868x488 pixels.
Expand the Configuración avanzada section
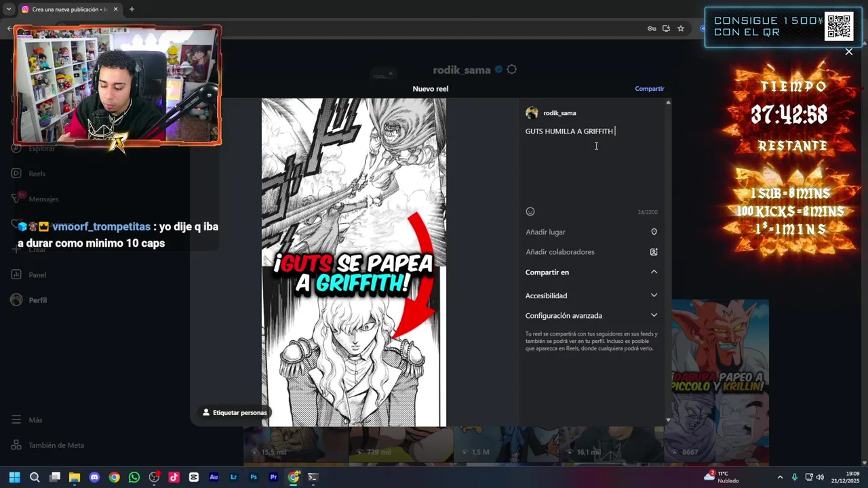click(x=591, y=316)
